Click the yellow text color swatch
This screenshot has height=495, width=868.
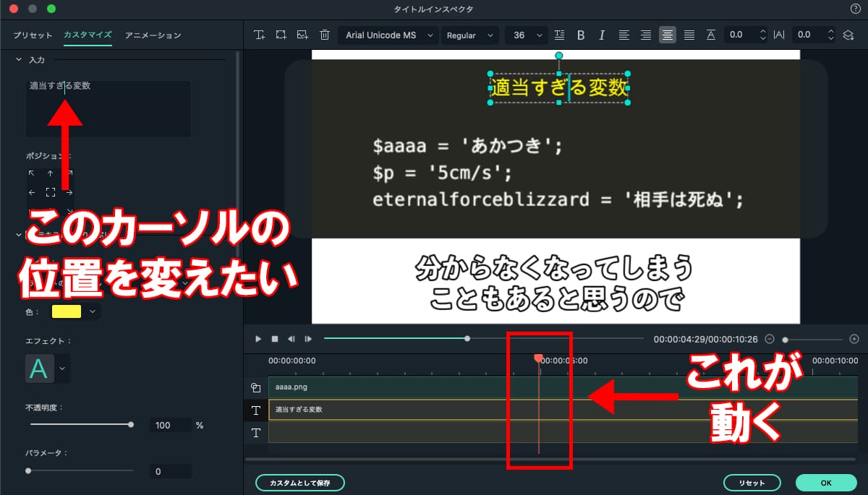tap(66, 311)
